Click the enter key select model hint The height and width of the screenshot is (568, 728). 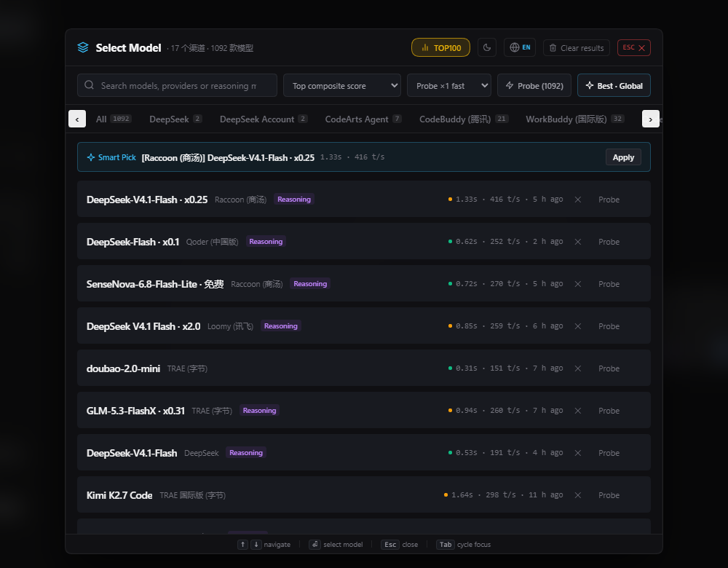314,544
